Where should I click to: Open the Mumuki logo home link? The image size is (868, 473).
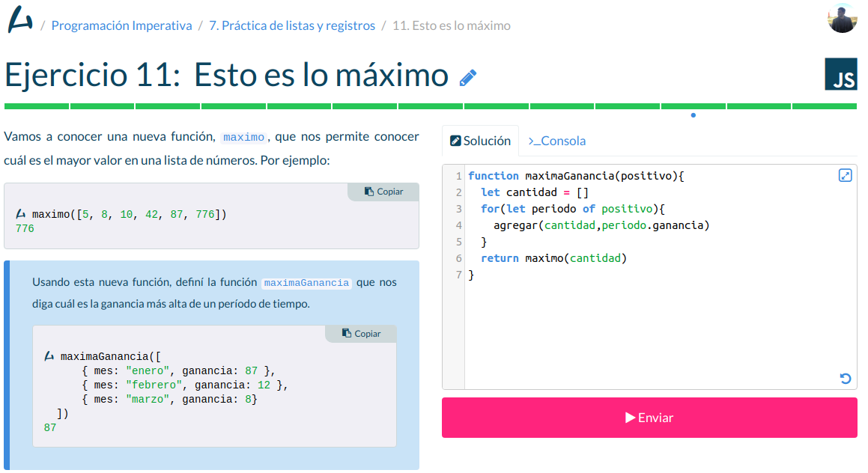point(20,20)
